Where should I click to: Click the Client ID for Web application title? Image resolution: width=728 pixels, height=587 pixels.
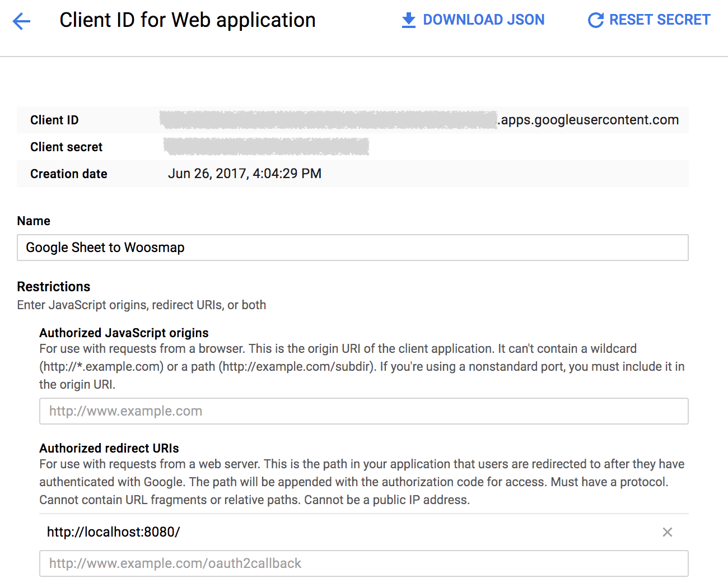tap(187, 20)
